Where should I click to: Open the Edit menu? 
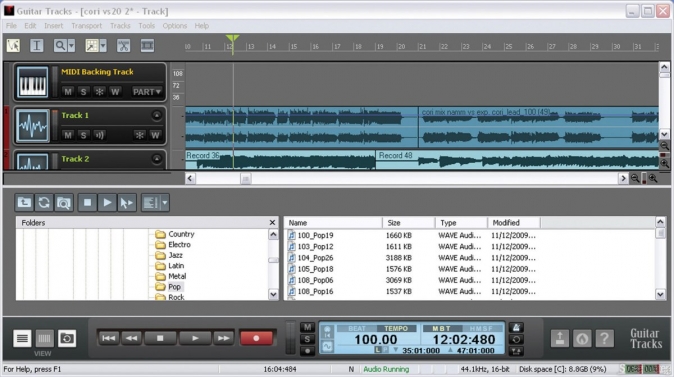point(30,26)
